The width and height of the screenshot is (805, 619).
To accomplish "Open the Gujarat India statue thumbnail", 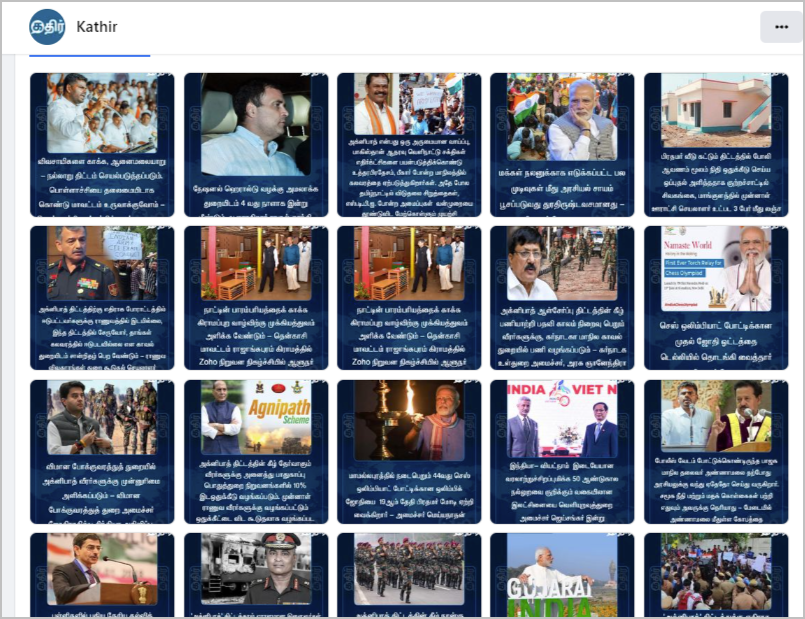I will [562, 575].
